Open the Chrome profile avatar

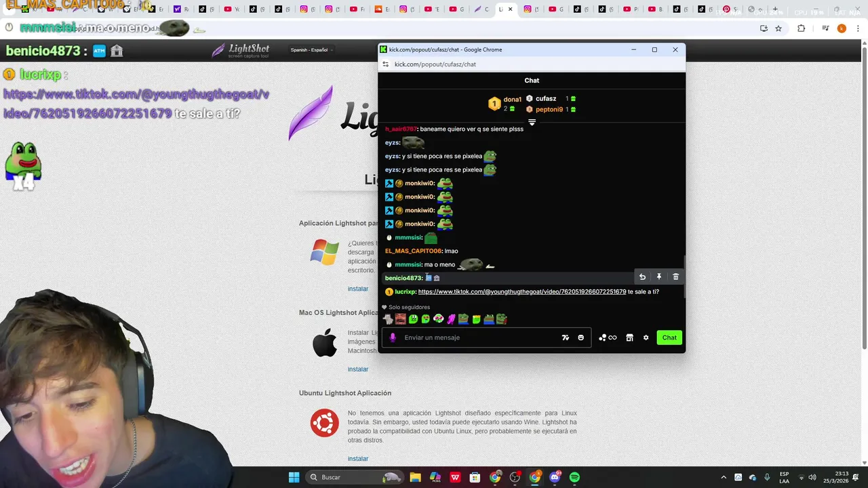[842, 28]
